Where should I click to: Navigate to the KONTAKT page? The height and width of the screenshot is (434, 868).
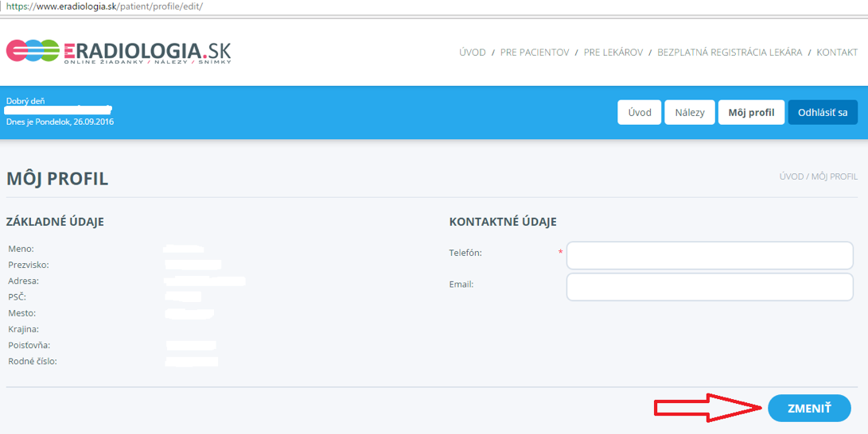(x=837, y=52)
